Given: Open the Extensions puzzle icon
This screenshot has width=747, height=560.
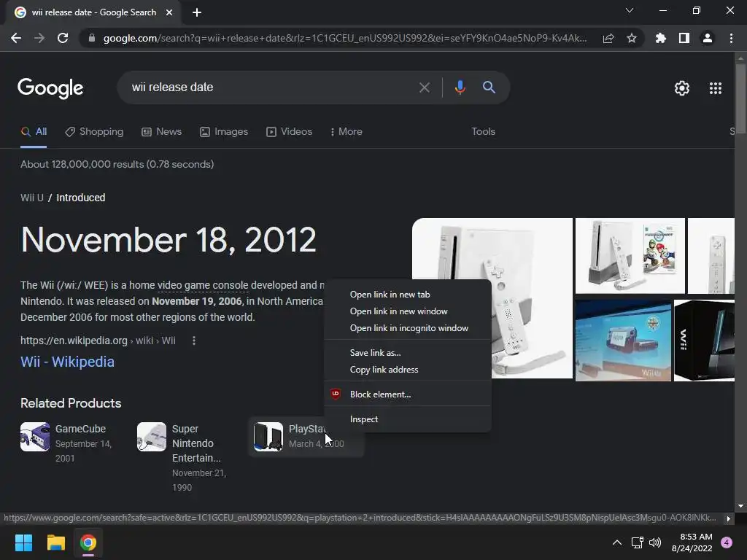Looking at the screenshot, I should pos(661,38).
